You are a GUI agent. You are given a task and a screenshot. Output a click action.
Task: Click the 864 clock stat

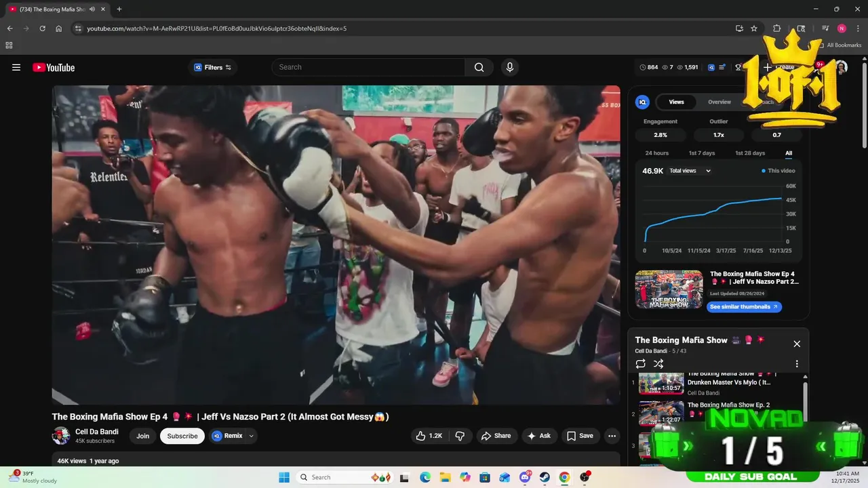(x=649, y=67)
